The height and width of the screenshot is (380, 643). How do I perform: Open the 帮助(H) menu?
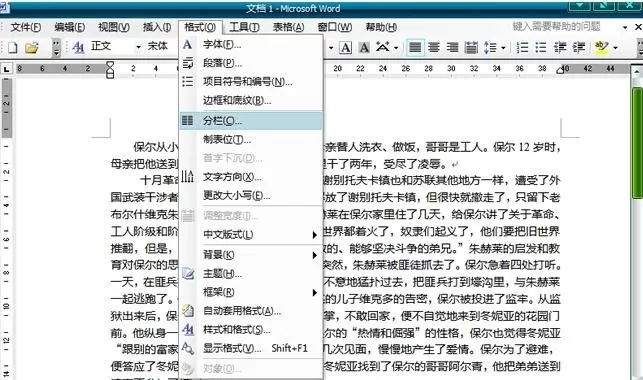coord(381,27)
